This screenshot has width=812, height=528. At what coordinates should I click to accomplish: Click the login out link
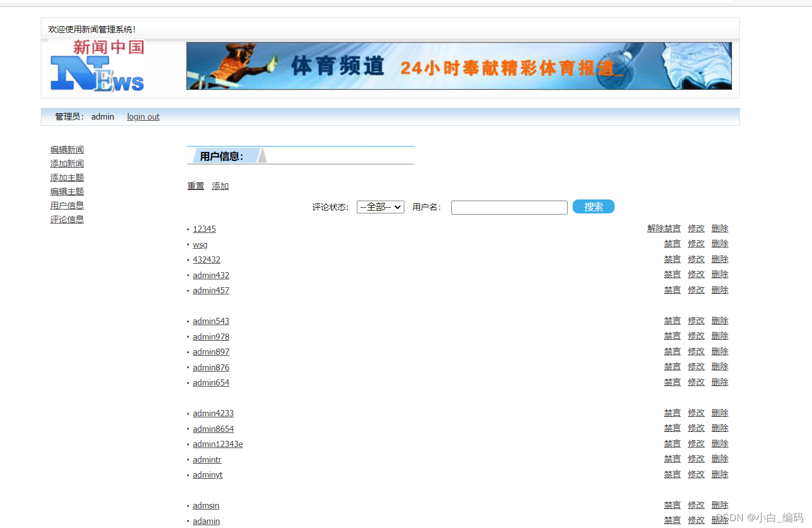(x=143, y=116)
